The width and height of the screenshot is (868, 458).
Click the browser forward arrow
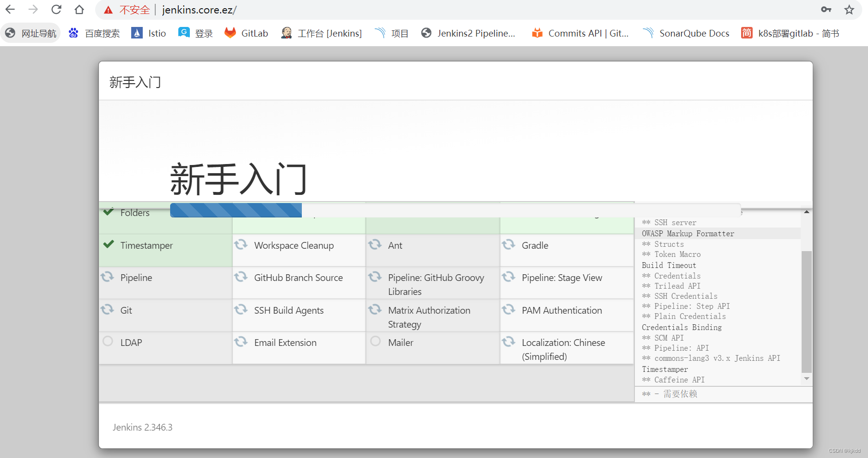point(33,10)
